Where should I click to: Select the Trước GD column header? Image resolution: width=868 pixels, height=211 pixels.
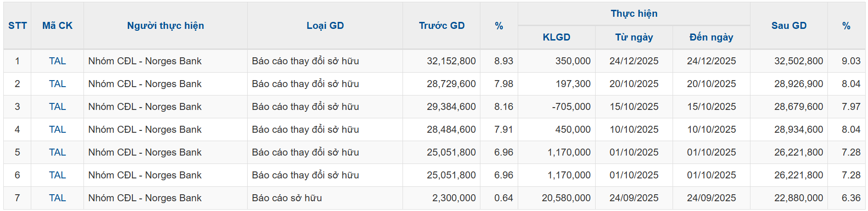(442, 26)
